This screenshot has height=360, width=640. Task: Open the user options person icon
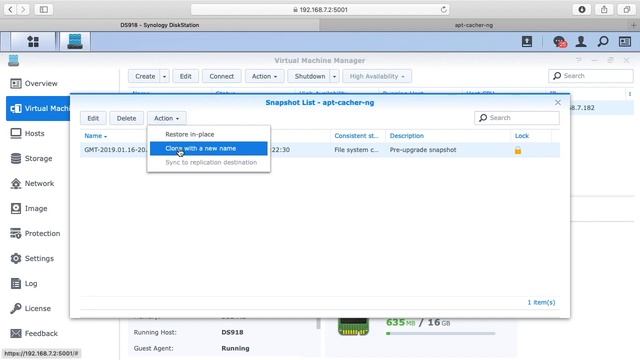tap(581, 41)
